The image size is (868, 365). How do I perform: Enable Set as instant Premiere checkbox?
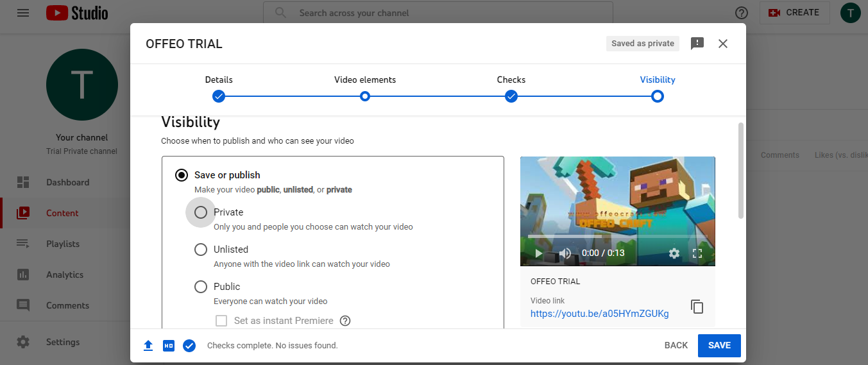pyautogui.click(x=221, y=321)
